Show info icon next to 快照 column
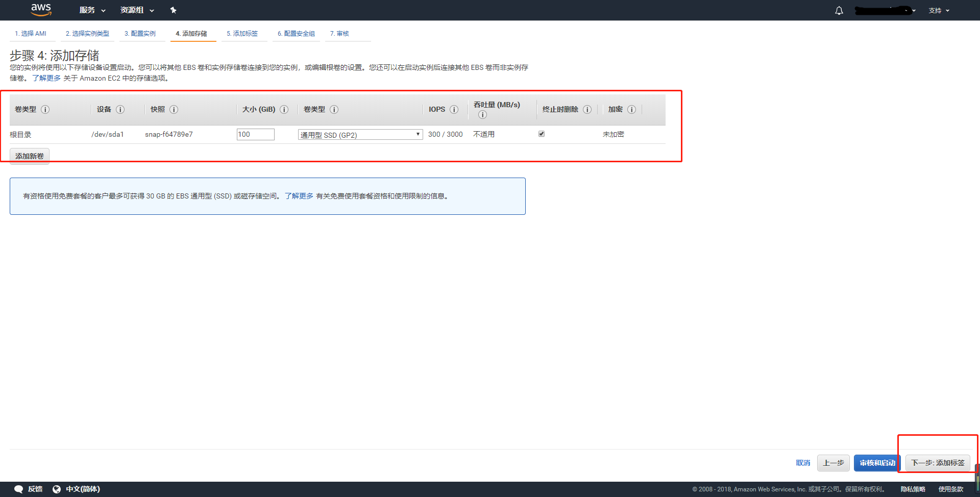 pyautogui.click(x=174, y=110)
